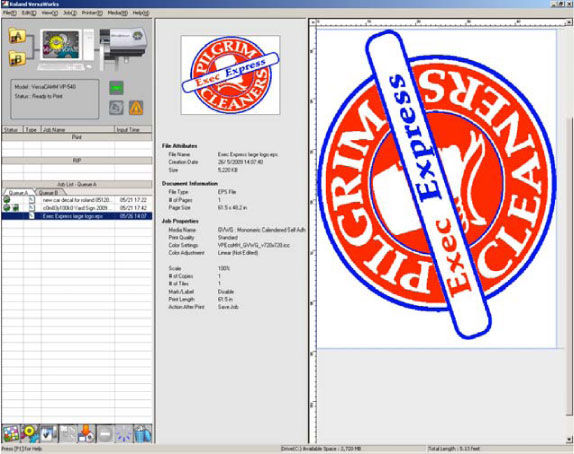Click the layout preview vertical scrollbar

coord(569,231)
